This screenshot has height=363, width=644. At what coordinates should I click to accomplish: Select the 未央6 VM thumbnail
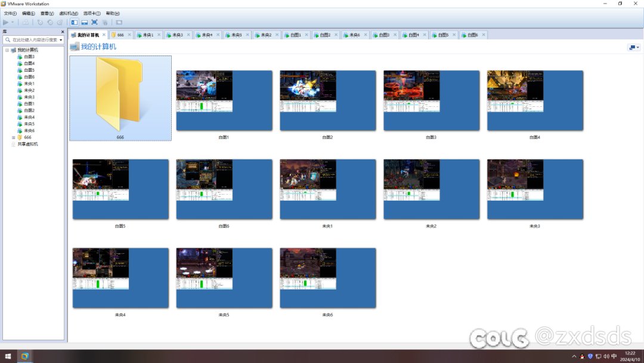pos(328,278)
